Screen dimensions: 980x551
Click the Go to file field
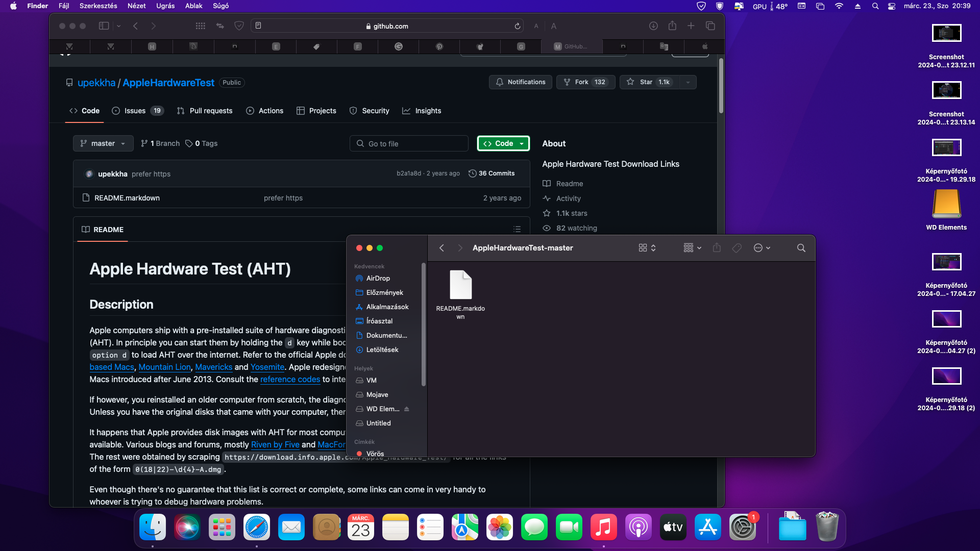[409, 143]
